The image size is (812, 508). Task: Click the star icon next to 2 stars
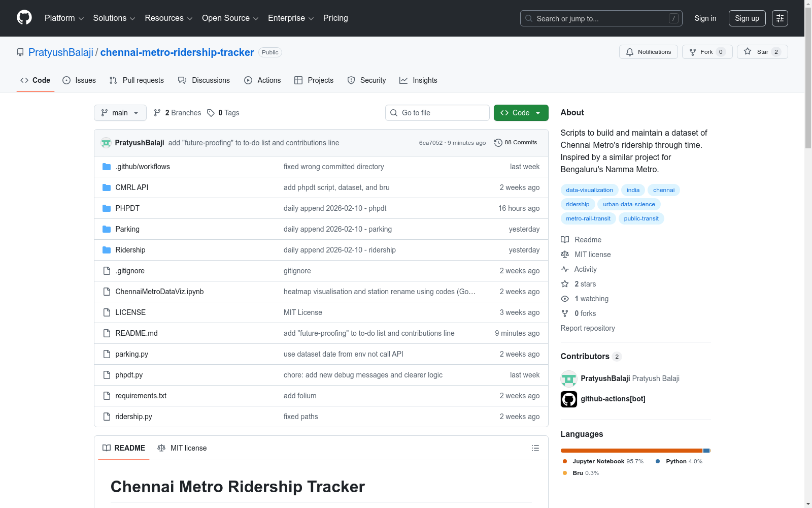pyautogui.click(x=565, y=284)
